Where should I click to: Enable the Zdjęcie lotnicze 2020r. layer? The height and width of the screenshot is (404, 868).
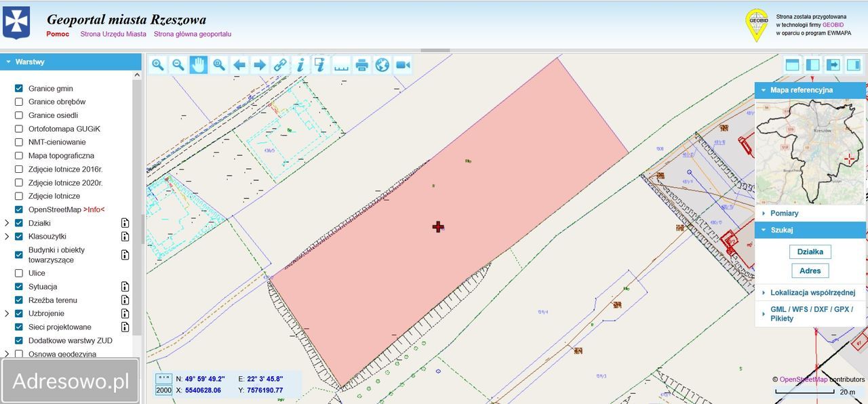pyautogui.click(x=19, y=183)
